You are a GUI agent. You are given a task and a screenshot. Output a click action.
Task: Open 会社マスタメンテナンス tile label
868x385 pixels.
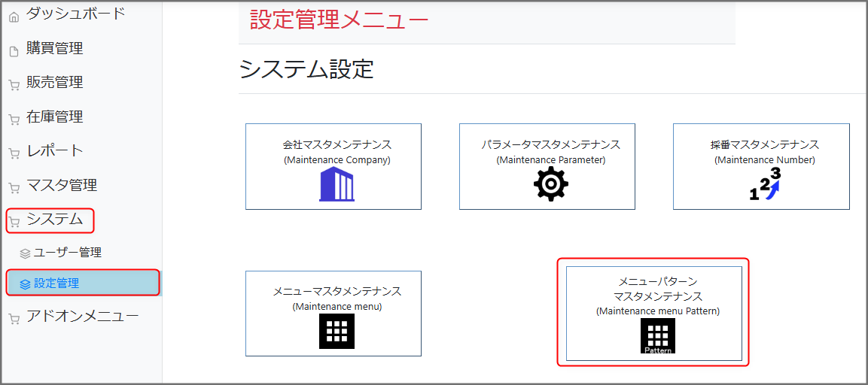coord(337,144)
